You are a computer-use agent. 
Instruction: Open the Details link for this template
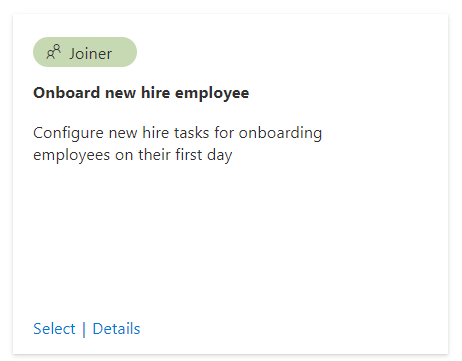tap(116, 329)
